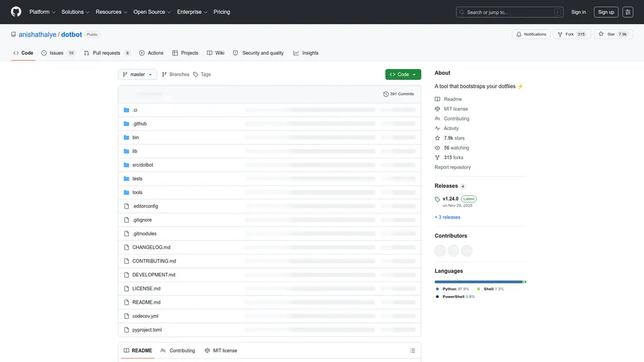Viewport: 644px width, 362px height.
Task: Open Readme link in About
Action: [448, 99]
